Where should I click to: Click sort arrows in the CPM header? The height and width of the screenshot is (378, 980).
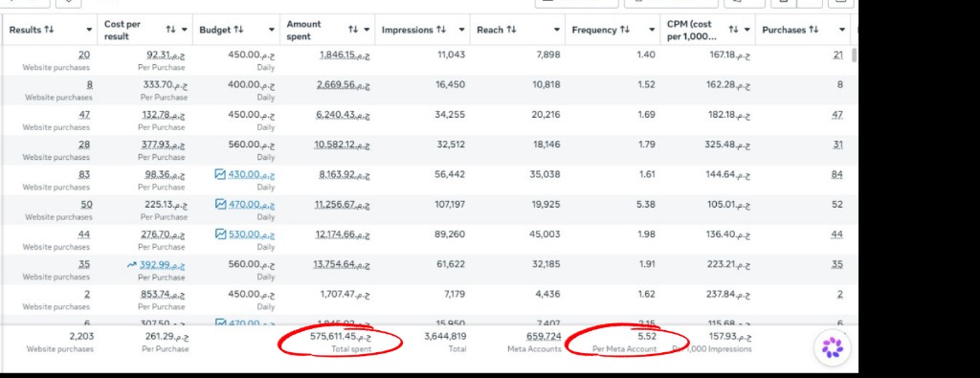734,30
